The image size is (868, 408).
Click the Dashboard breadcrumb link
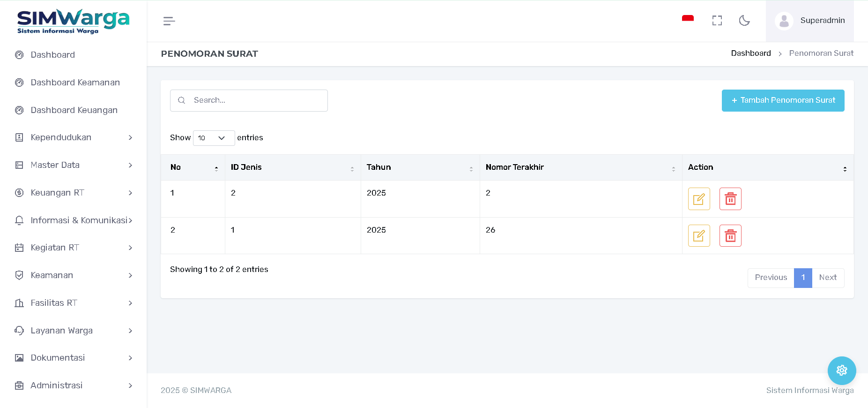coord(750,53)
